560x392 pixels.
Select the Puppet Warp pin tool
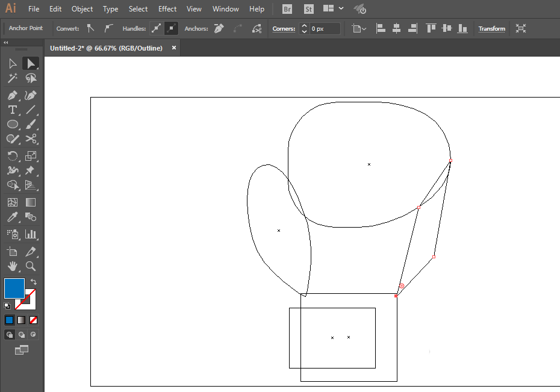pyautogui.click(x=31, y=170)
